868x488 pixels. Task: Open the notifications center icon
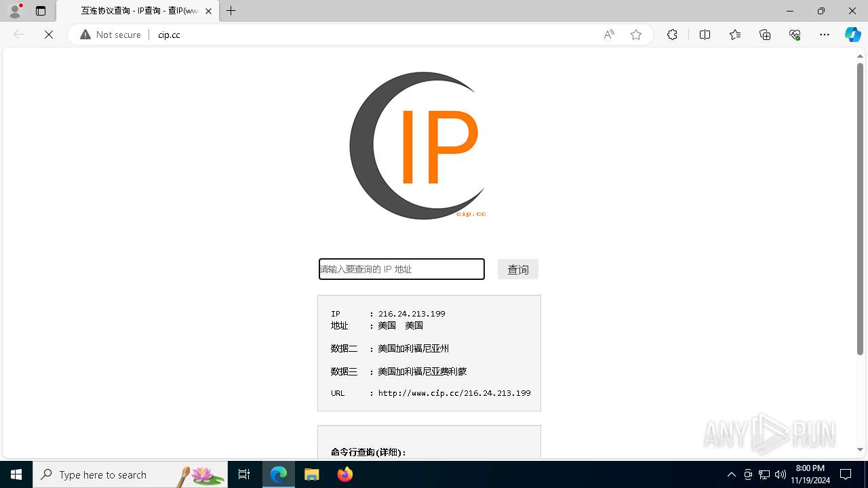(846, 474)
